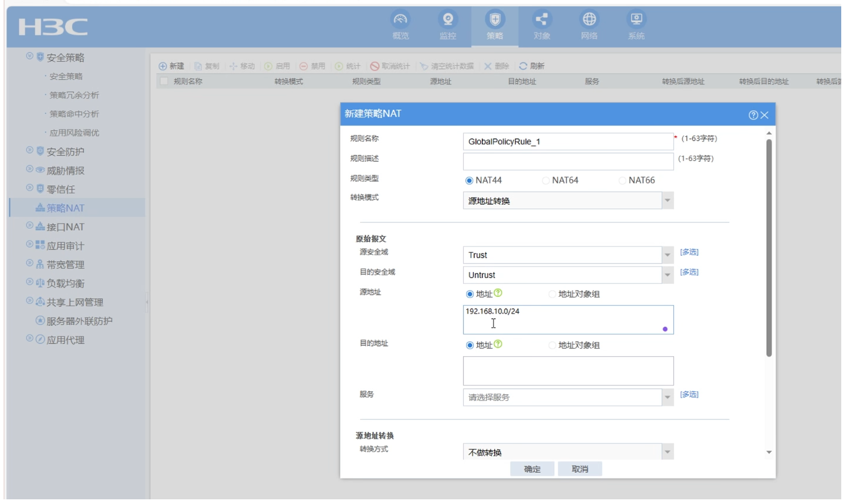This screenshot has height=504, width=843.
Task: Expand the 零信任 tree node
Action: click(x=29, y=188)
